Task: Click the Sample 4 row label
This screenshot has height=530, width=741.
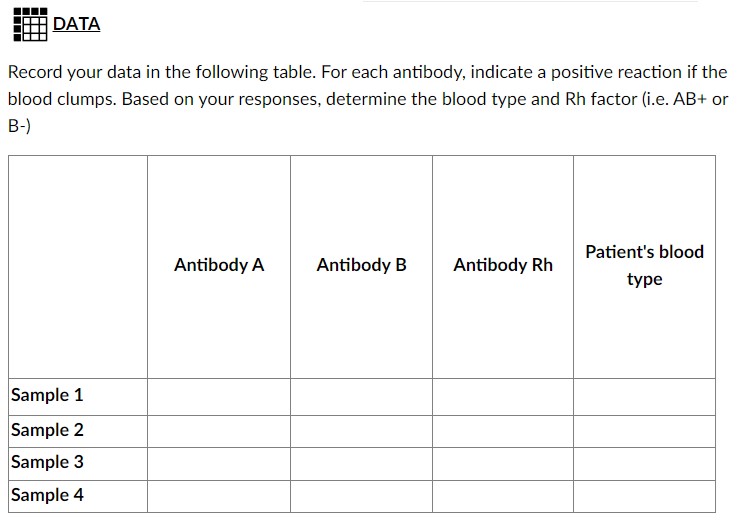Action: (x=47, y=495)
